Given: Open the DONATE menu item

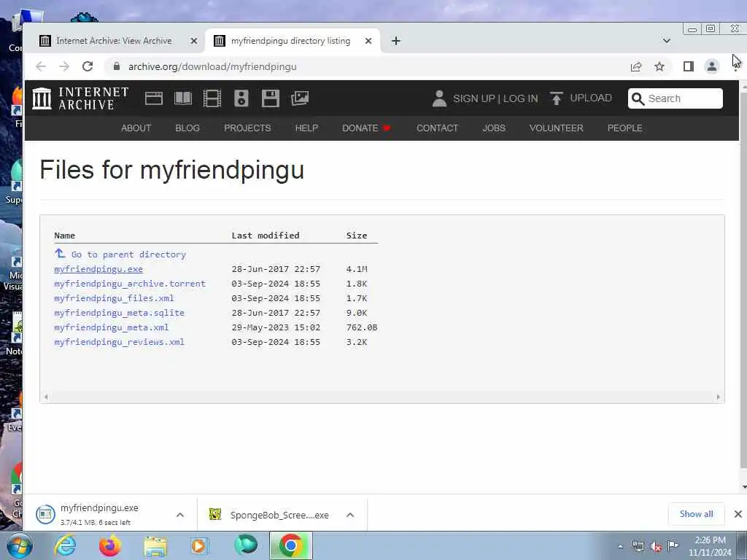Looking at the screenshot, I should click(366, 128).
